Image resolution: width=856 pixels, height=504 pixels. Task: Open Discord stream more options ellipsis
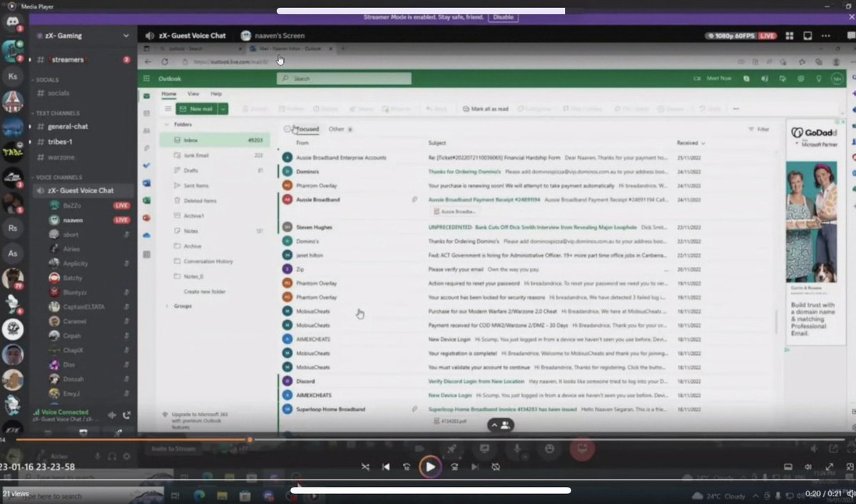pos(825,36)
